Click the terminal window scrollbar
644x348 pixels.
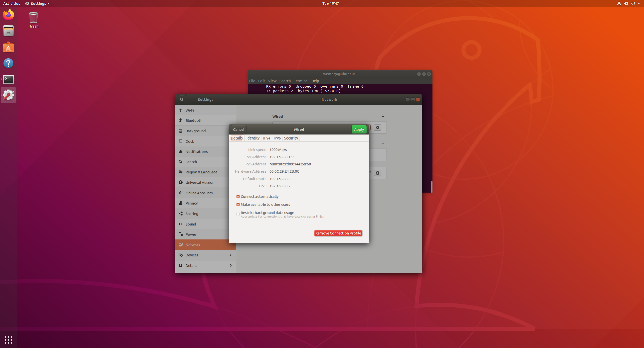[431, 187]
